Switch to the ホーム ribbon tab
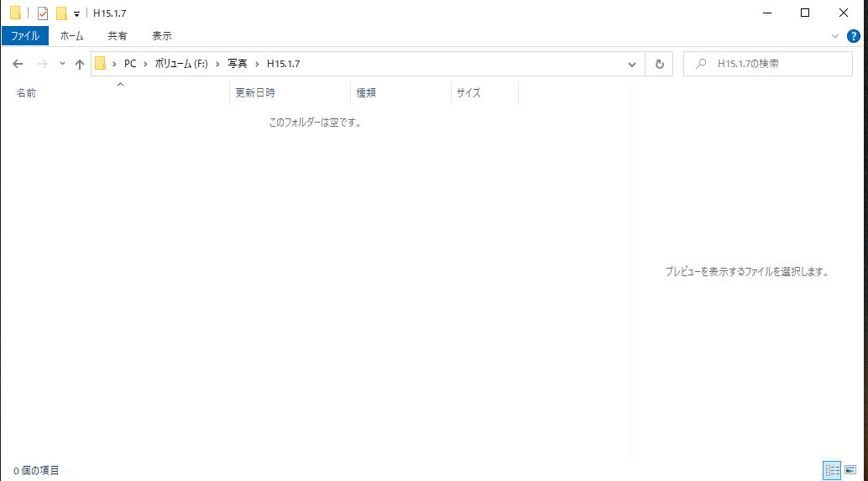Image resolution: width=868 pixels, height=481 pixels. [x=71, y=36]
